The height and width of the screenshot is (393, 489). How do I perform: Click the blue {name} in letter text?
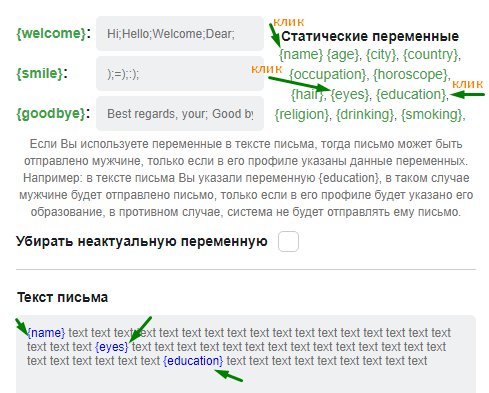point(46,333)
